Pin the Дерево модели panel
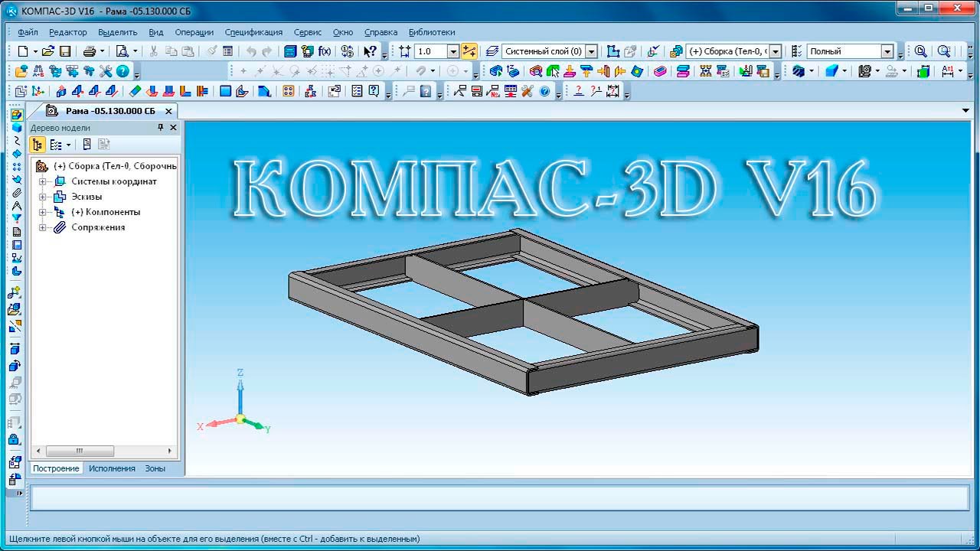The image size is (980, 551). coord(161,128)
